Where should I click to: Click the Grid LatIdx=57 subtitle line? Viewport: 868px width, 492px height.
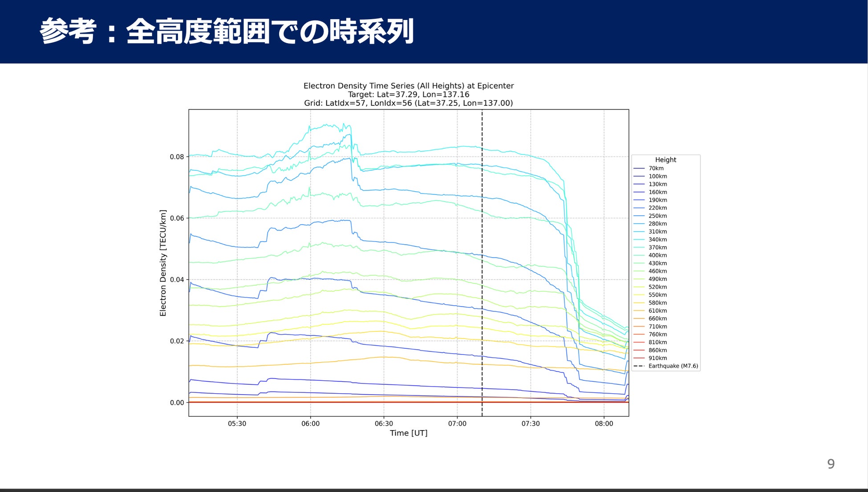(408, 103)
